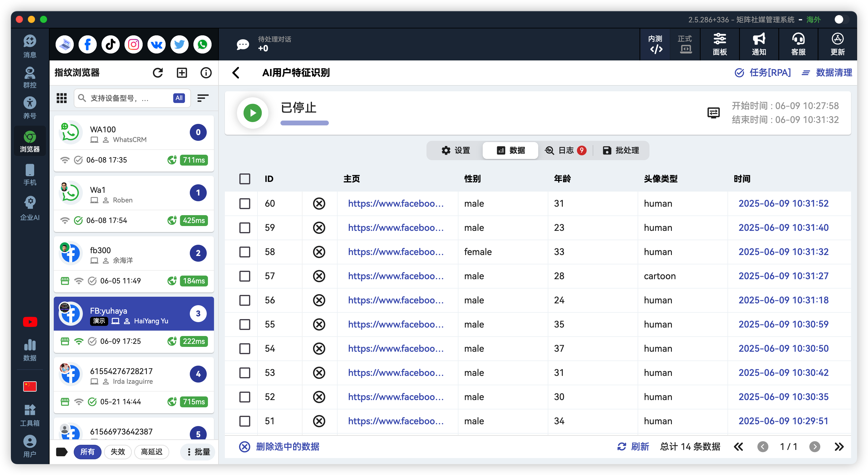
Task: Open the user (用户) sidebar icon
Action: (30, 446)
